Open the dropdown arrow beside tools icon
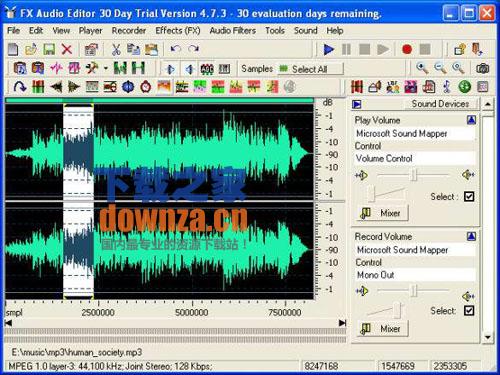Image resolution: width=500 pixels, height=375 pixels. pos(106,68)
